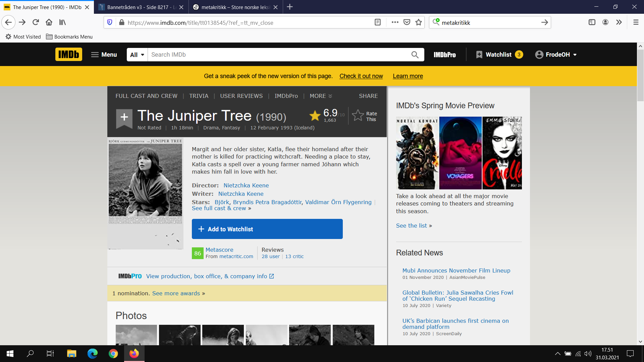Open Windows Start menu
Screen dimensions: 644x362
coord(10,354)
